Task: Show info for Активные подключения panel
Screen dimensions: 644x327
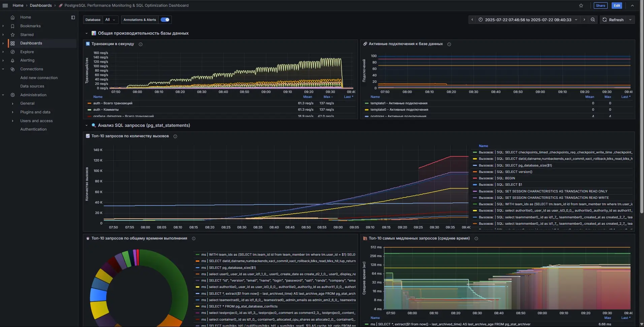Action: (449, 44)
